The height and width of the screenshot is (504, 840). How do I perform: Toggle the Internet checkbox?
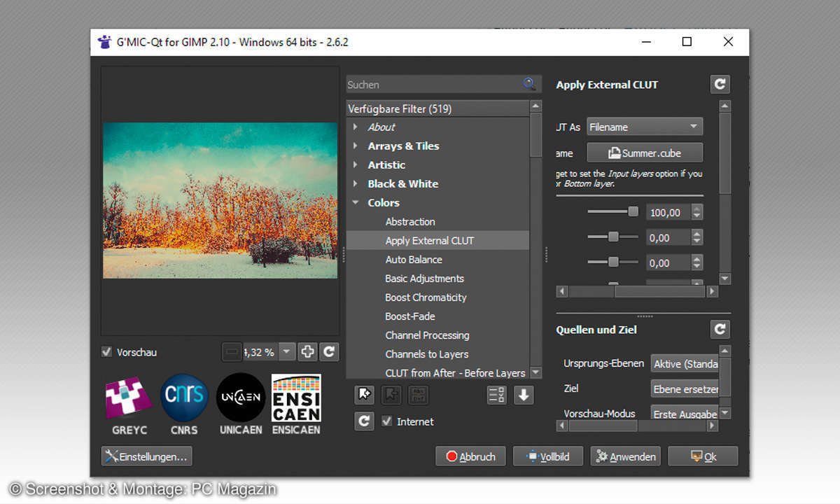coord(386,421)
